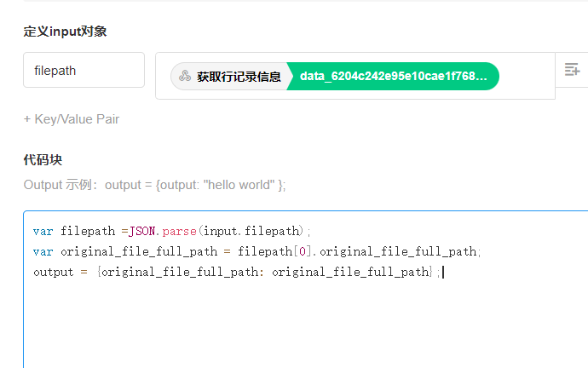Place cursor at end of the output line
The height and width of the screenshot is (368, 588).
[x=443, y=273]
